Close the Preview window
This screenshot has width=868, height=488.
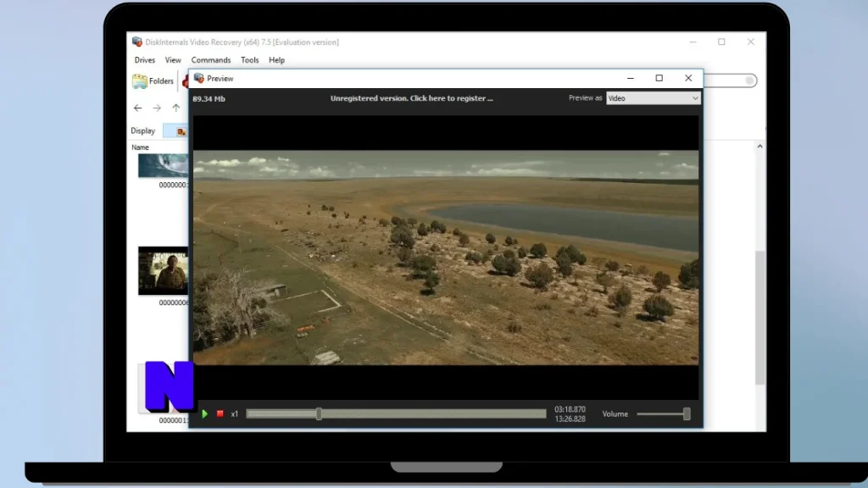pyautogui.click(x=688, y=78)
